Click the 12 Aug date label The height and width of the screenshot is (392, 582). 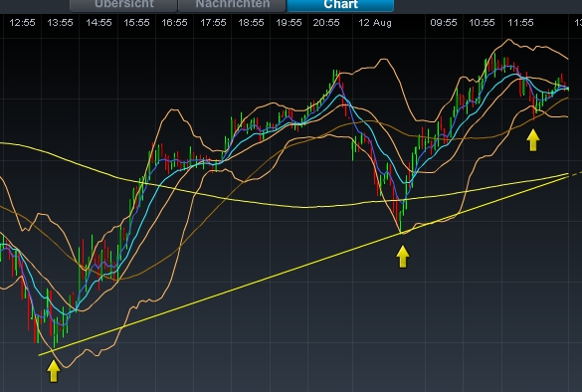[375, 23]
